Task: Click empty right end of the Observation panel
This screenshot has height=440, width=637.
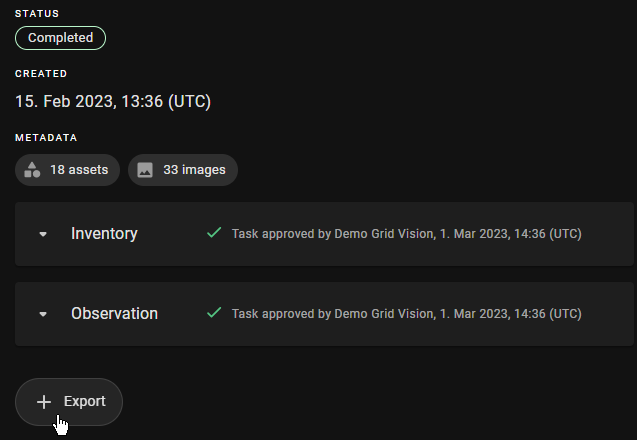Action: 610,314
